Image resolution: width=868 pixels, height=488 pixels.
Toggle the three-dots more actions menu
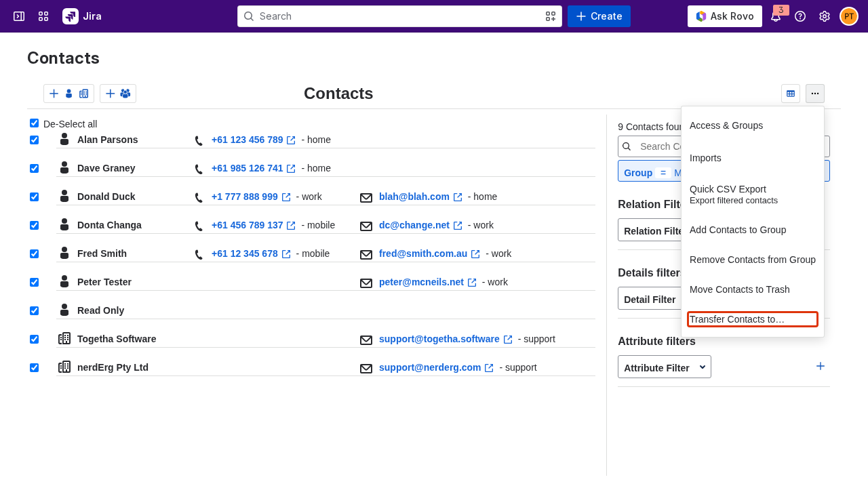(815, 94)
